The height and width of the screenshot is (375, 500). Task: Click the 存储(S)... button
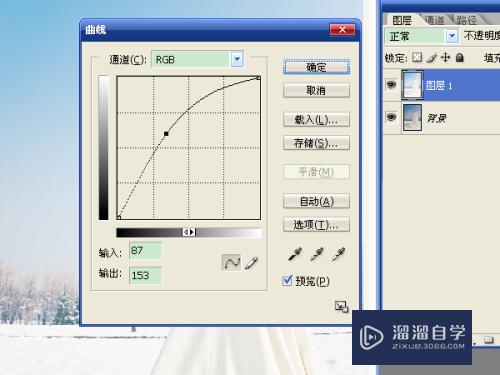pos(316,143)
